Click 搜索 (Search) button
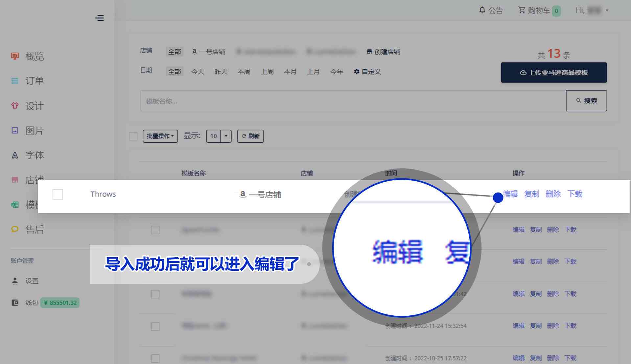The image size is (631, 364). (x=587, y=101)
